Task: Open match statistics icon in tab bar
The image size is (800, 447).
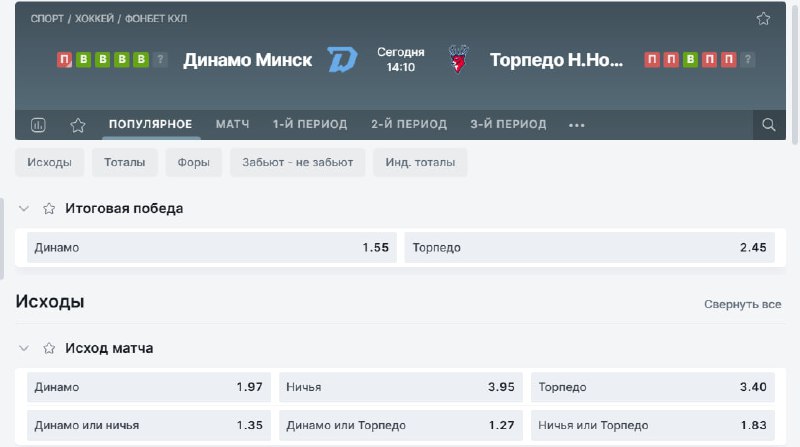Action: pos(38,125)
